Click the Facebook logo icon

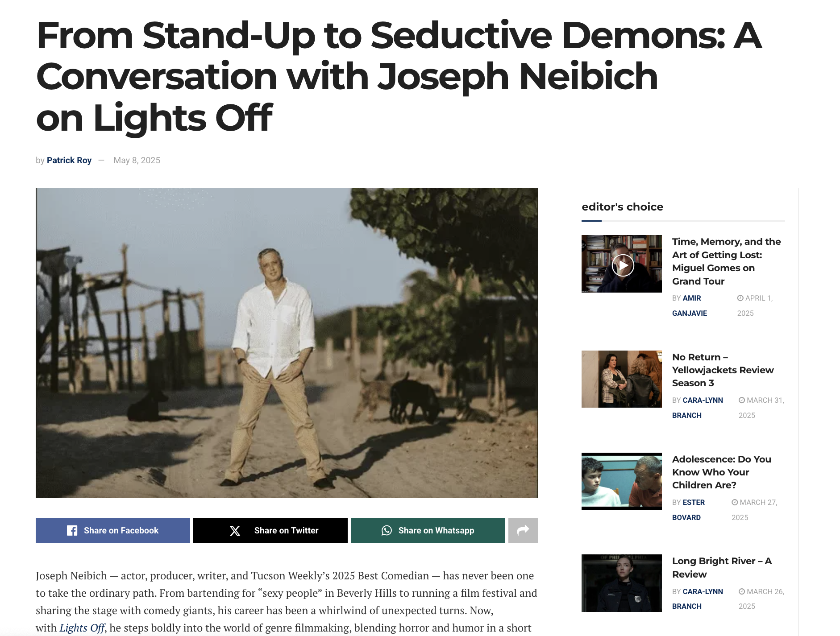(x=72, y=530)
